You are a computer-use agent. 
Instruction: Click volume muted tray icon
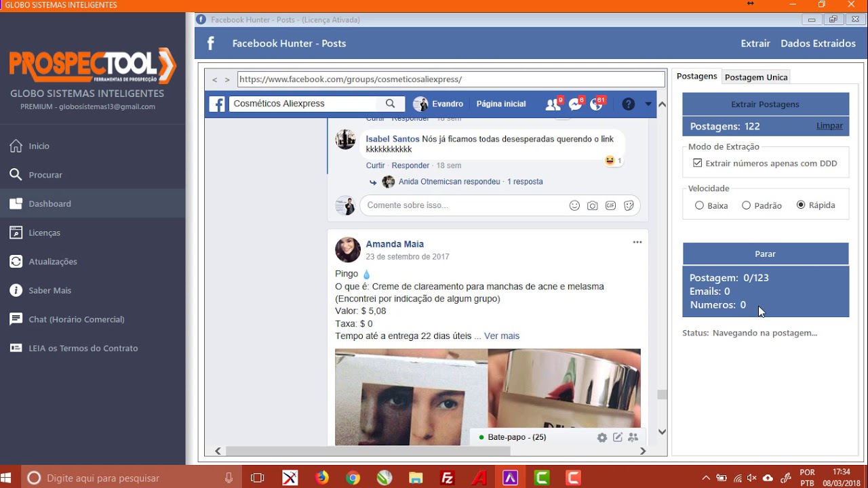click(751, 478)
